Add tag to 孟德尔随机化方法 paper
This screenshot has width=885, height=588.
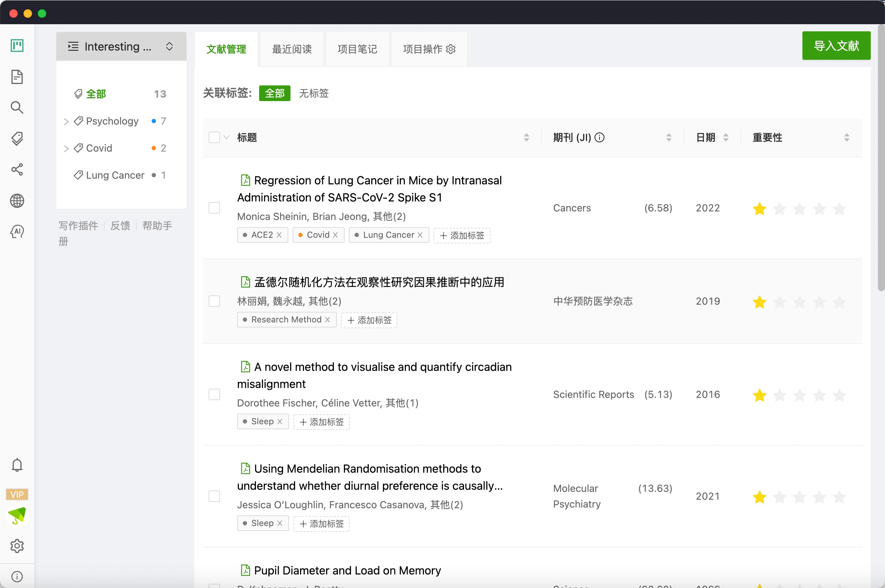pyautogui.click(x=369, y=320)
